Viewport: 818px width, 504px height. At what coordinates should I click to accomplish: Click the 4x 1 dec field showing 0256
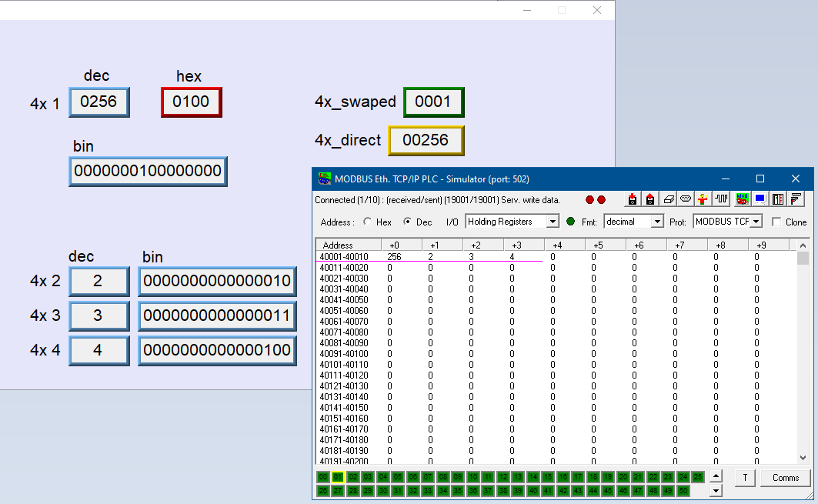[x=99, y=102]
